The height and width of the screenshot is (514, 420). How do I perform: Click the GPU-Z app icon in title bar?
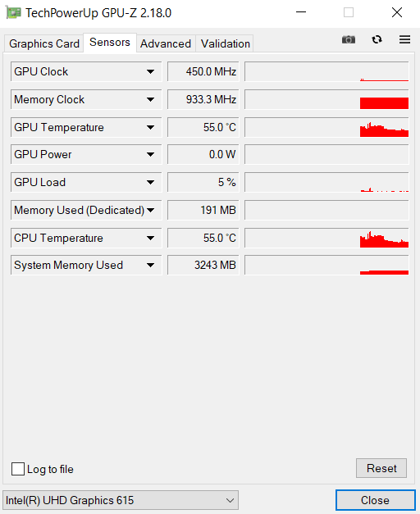tap(13, 12)
